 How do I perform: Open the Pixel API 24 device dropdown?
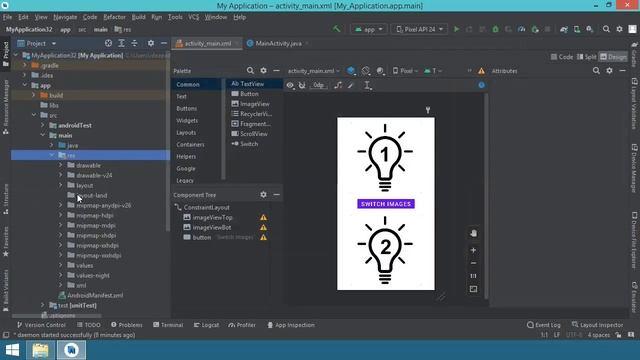[x=419, y=29]
